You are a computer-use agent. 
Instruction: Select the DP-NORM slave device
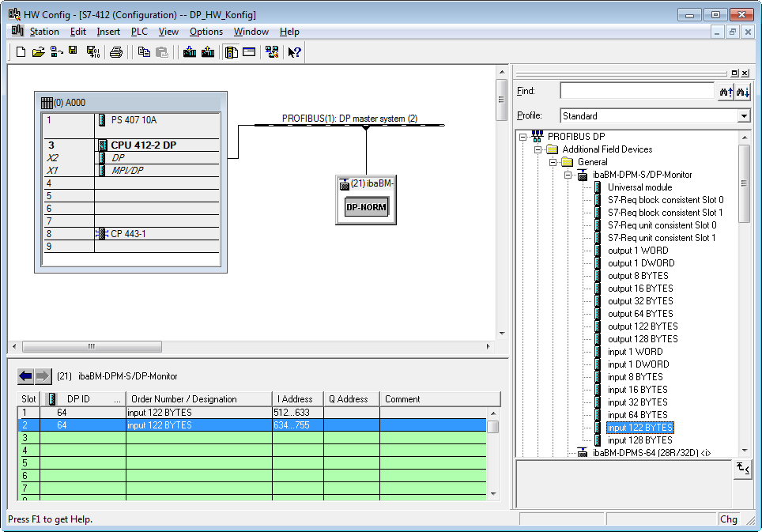[x=367, y=208]
